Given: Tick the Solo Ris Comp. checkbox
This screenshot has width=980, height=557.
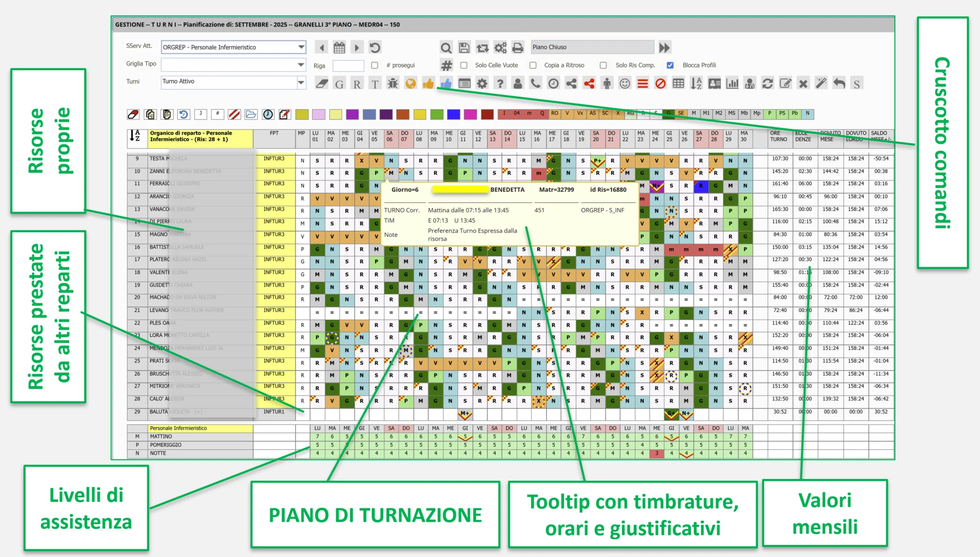Looking at the screenshot, I should (x=603, y=65).
